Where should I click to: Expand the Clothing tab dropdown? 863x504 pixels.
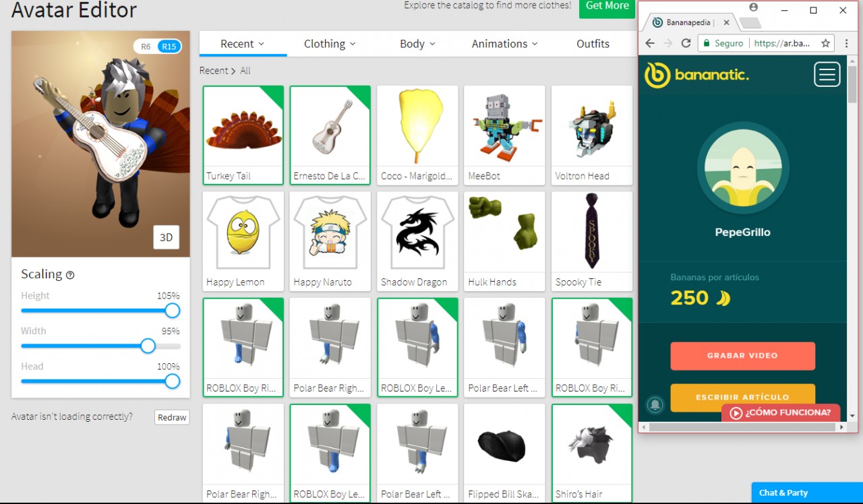coord(330,44)
